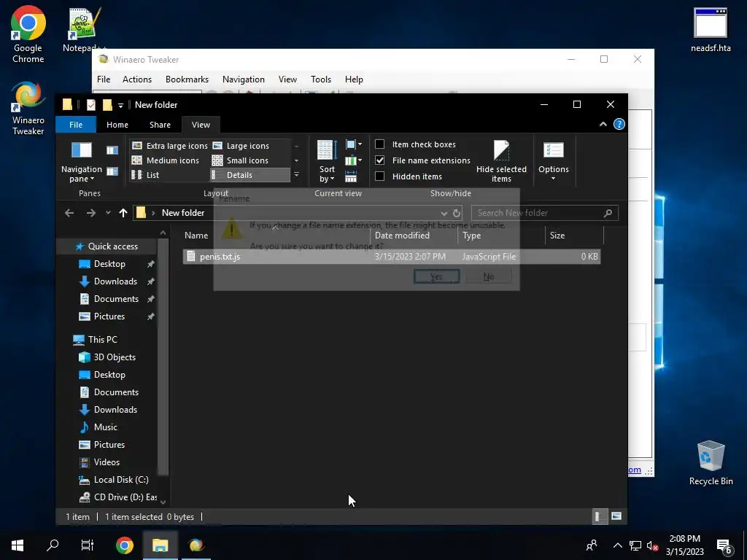Open folder Options in the ribbon
Viewport: 747px width, 560px height.
(x=553, y=162)
